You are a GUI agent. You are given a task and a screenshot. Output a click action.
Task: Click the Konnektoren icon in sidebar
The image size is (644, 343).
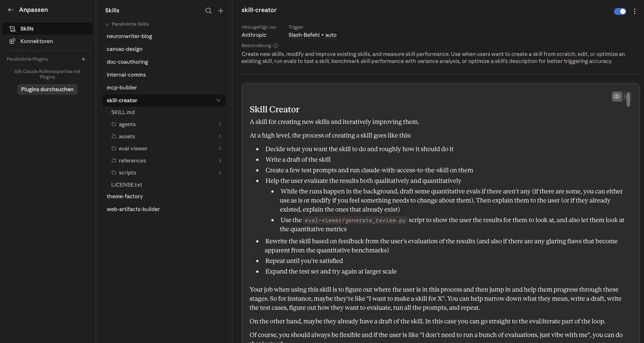point(12,41)
